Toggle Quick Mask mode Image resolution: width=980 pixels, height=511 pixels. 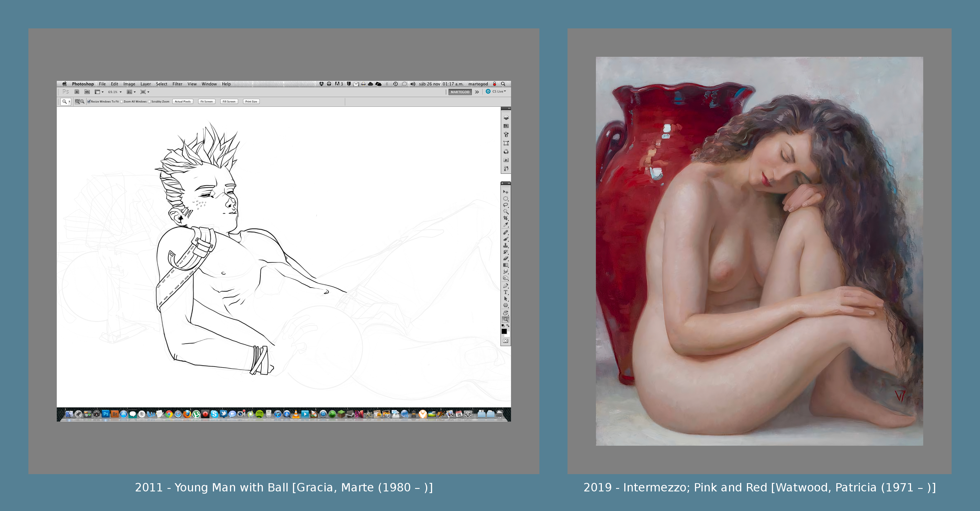tap(506, 341)
